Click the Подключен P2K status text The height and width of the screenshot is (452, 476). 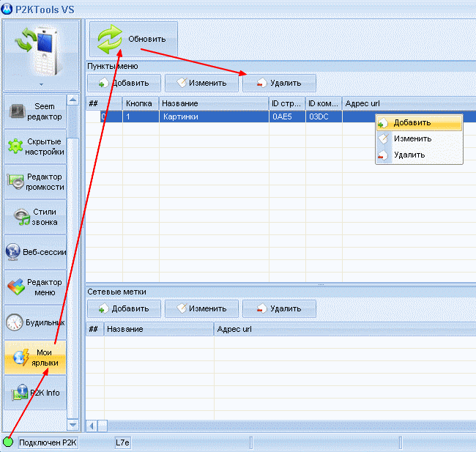click(x=48, y=443)
